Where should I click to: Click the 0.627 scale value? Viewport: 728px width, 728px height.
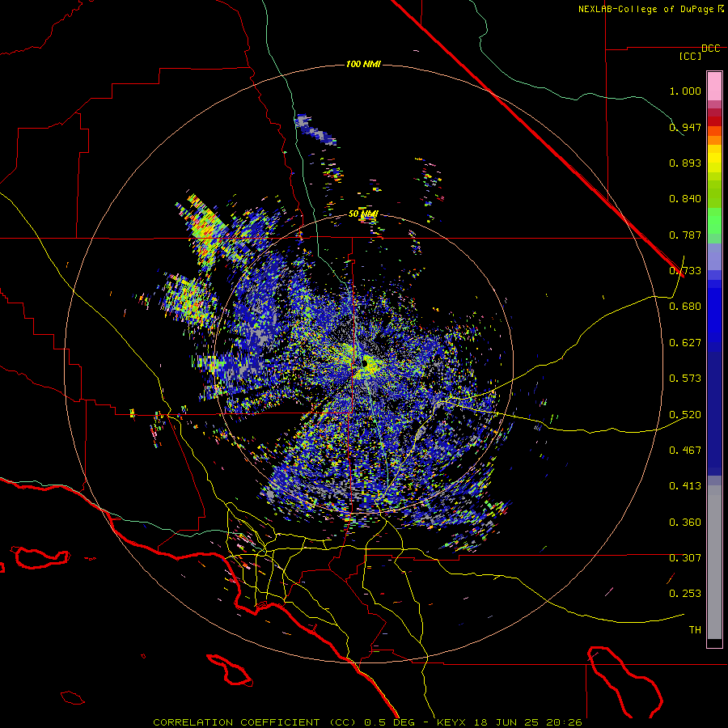[x=685, y=343]
